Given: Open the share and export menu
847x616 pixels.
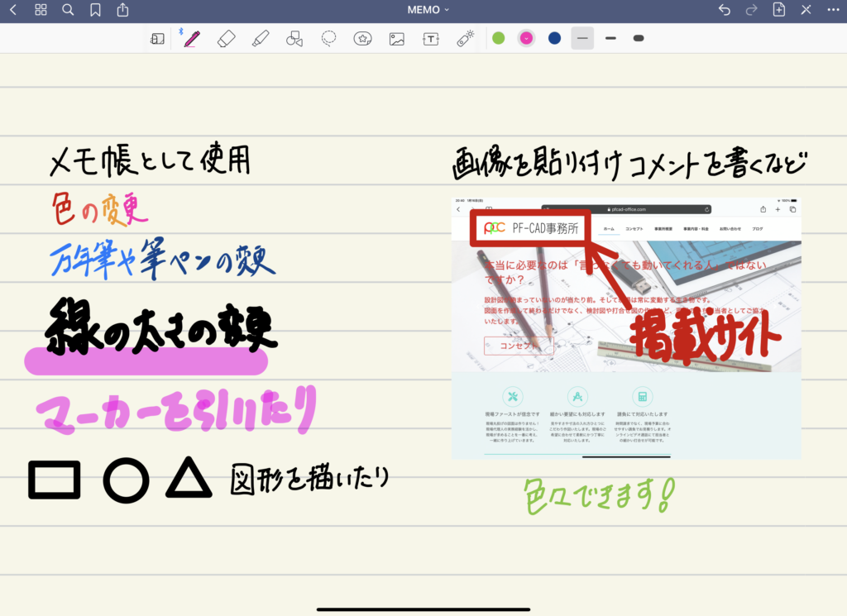Looking at the screenshot, I should coord(123,10).
